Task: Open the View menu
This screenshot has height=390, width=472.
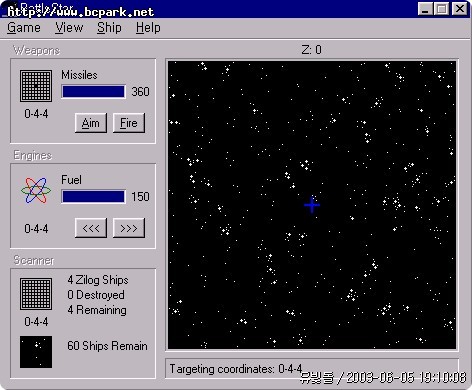Action: [x=69, y=28]
